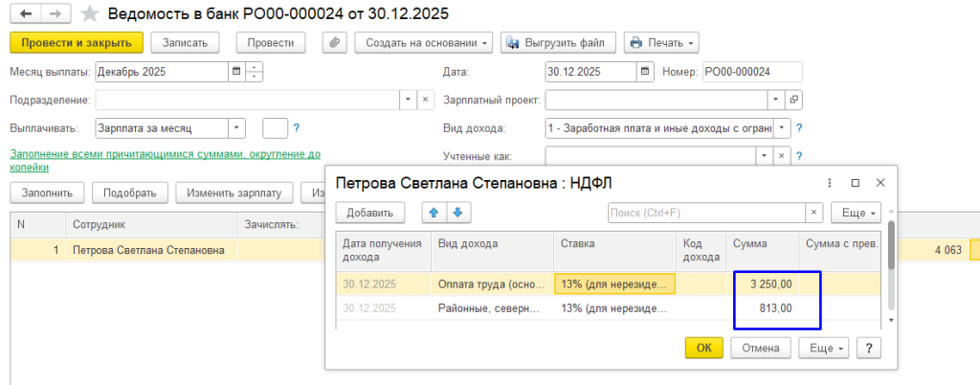Move NDFL row up with arrow

point(434,213)
